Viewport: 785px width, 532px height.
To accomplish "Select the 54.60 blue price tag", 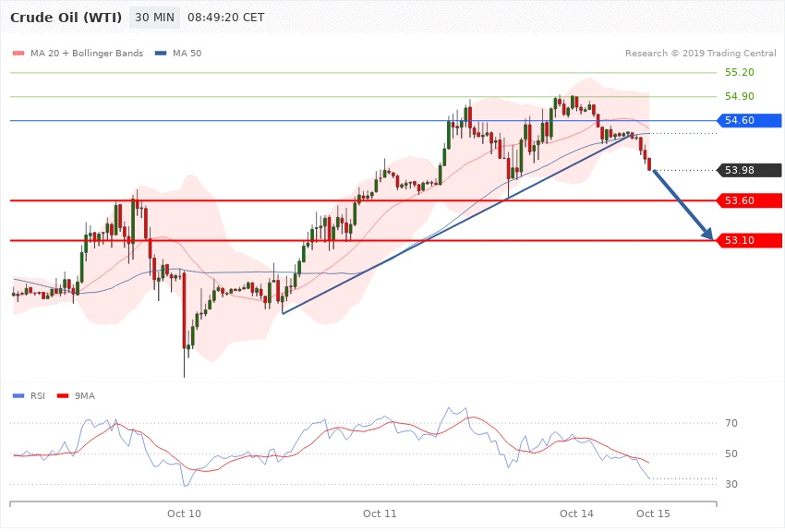I will coord(749,120).
